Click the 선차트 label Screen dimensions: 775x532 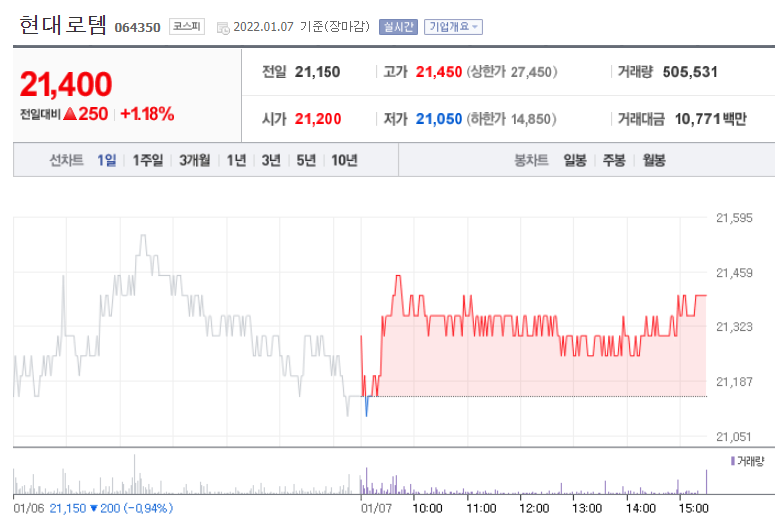pos(66,160)
